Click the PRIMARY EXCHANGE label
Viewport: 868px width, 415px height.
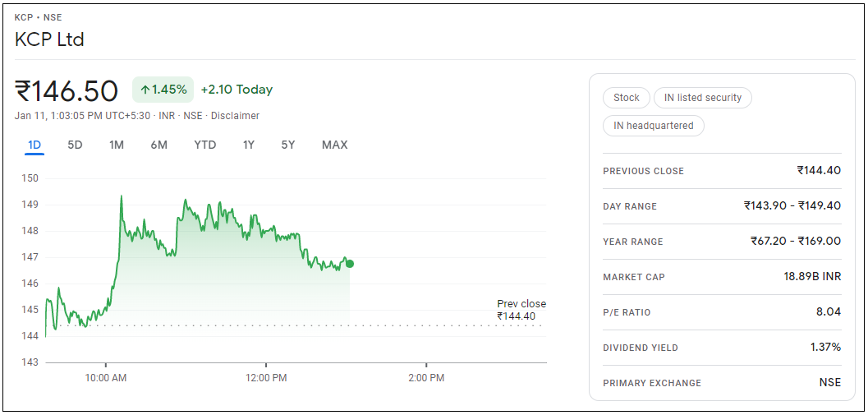coord(652,384)
